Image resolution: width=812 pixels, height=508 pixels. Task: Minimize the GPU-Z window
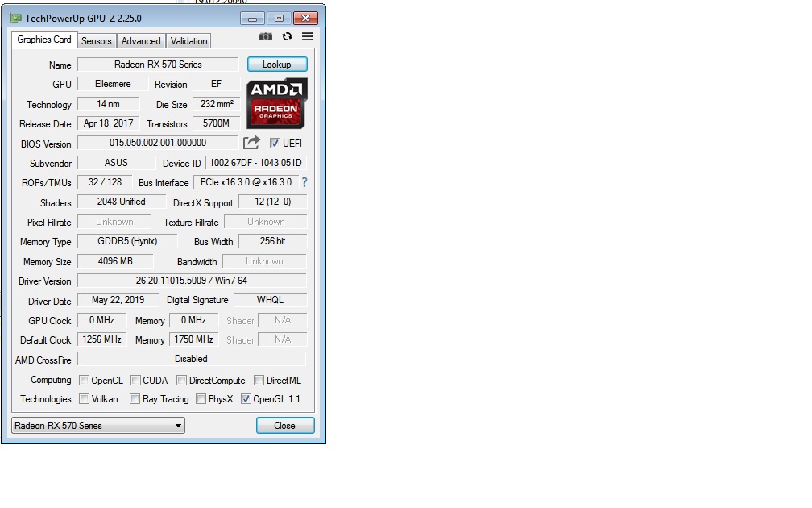coord(252,19)
